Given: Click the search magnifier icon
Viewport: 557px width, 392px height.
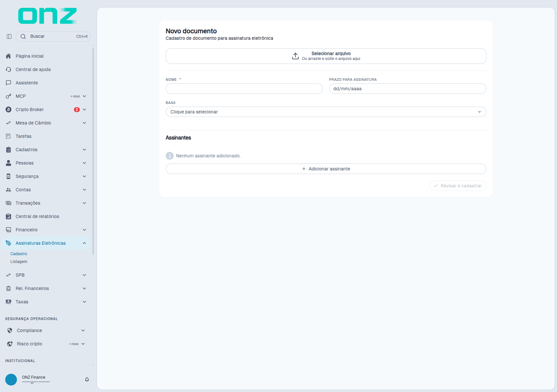Looking at the screenshot, I should pyautogui.click(x=23, y=36).
